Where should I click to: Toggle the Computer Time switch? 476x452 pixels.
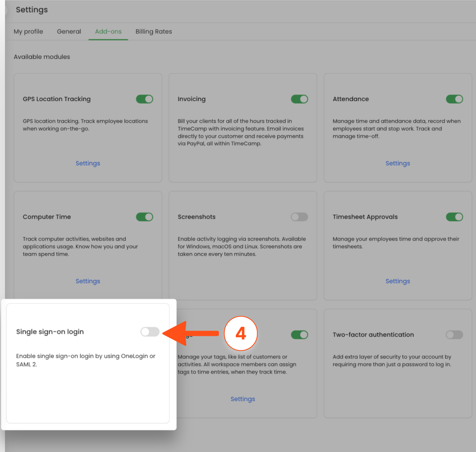click(144, 217)
